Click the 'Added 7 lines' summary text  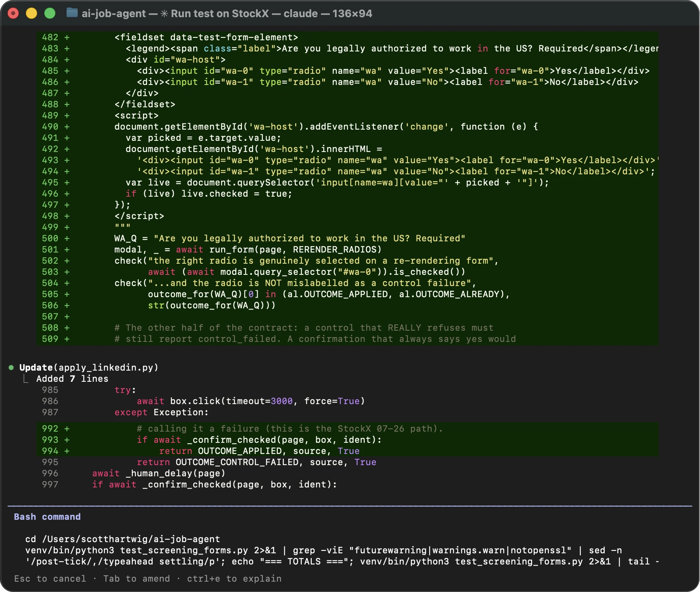coord(72,379)
